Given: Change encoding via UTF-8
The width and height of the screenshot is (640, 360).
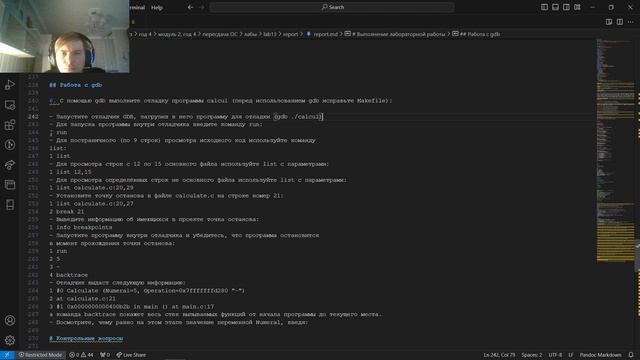Looking at the screenshot, I should [555, 355].
